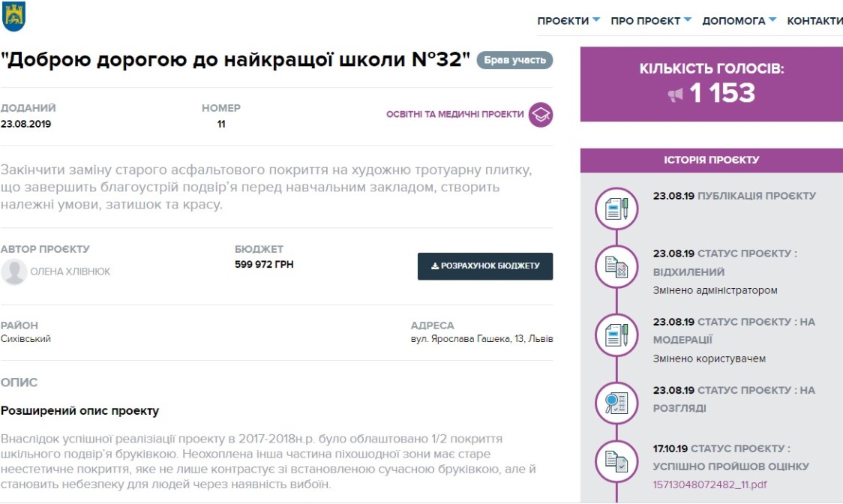
Task: Click the author name Олена Хлівнюк
Action: pos(70,271)
